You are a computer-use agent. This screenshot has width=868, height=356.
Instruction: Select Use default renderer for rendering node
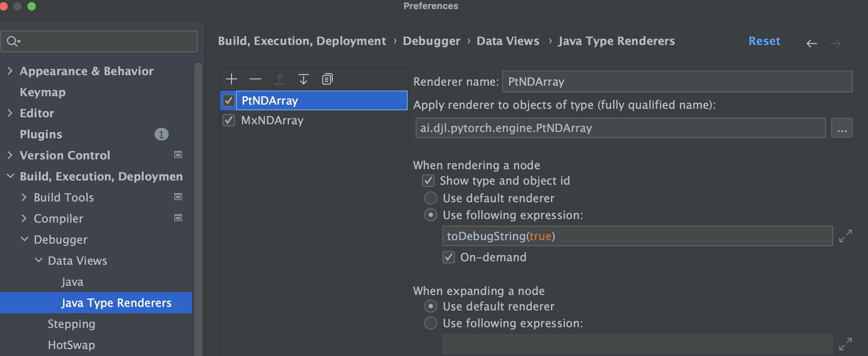pos(430,198)
